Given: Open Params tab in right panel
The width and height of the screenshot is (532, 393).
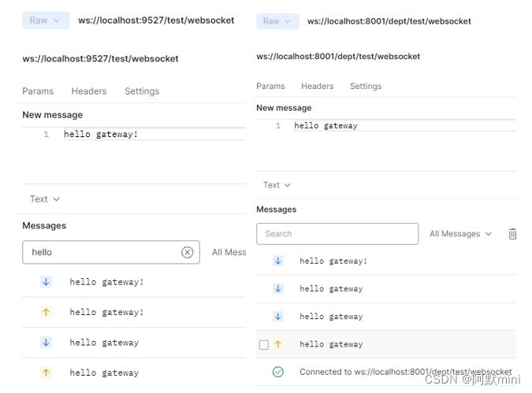Looking at the screenshot, I should 270,86.
